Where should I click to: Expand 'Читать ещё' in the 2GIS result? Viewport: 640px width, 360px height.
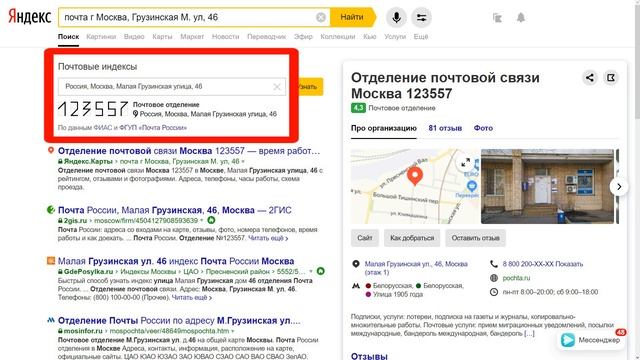point(268,238)
